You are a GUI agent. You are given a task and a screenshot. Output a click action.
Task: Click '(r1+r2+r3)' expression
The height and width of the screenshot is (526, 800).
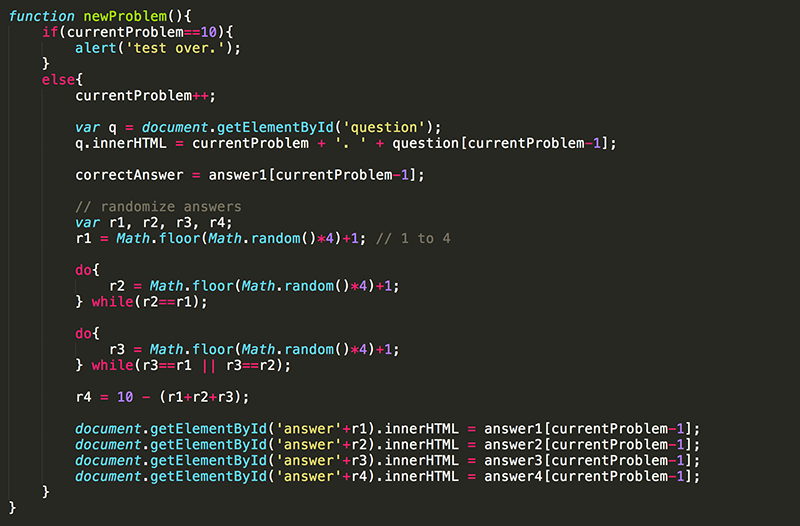(x=200, y=396)
